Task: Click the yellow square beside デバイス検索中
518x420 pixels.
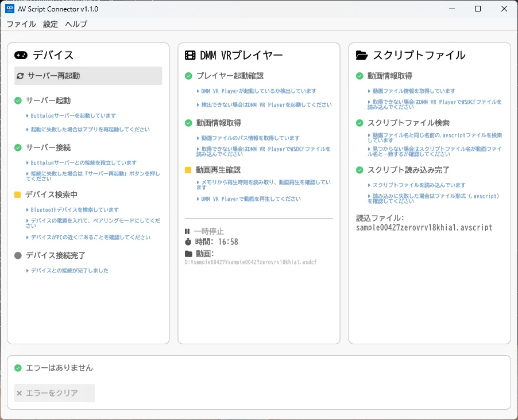Action: point(17,195)
